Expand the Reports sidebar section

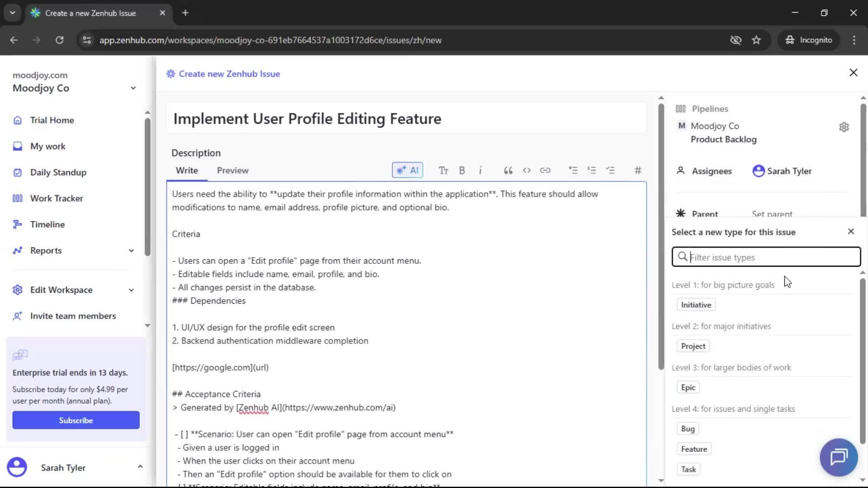pyautogui.click(x=131, y=250)
